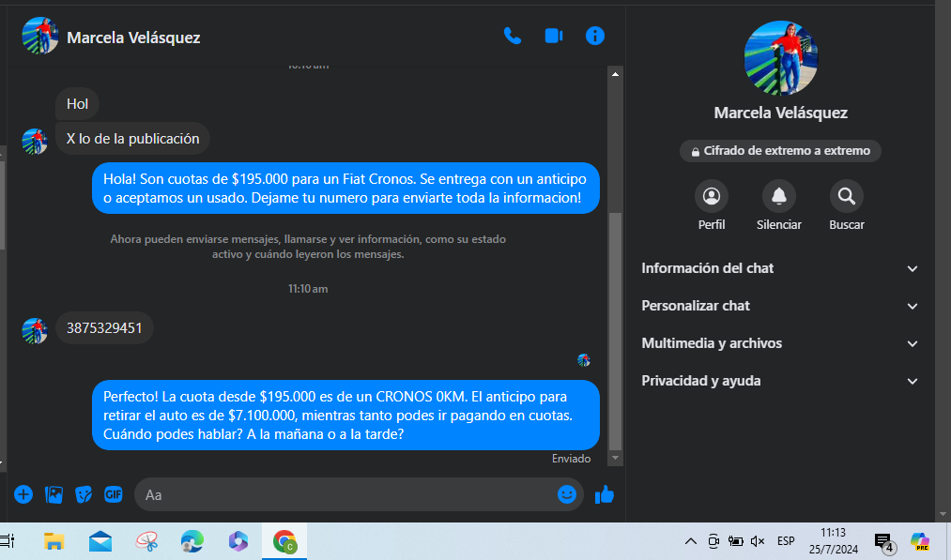
Task: Click message 'X lo de la publicación'
Action: click(x=132, y=139)
